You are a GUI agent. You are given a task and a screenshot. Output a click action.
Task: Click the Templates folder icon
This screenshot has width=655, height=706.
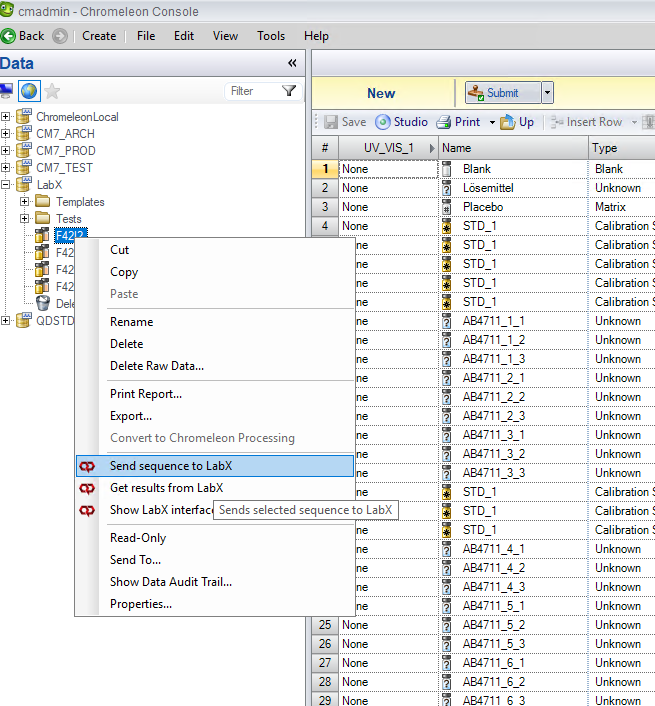43,201
